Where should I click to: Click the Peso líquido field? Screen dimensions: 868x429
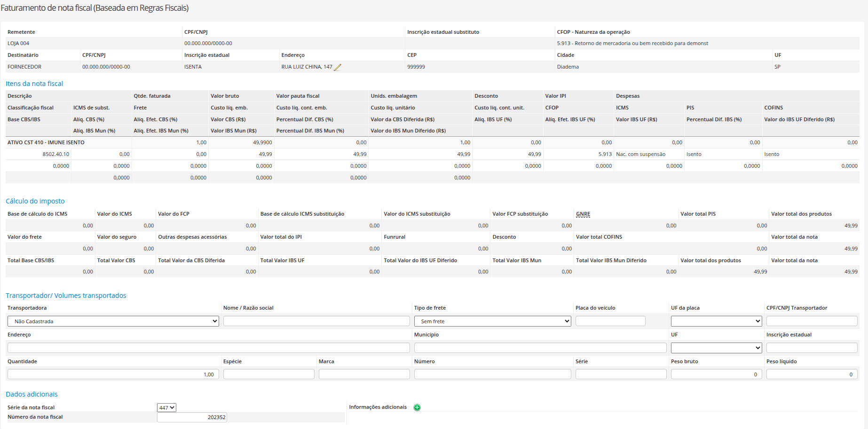812,374
